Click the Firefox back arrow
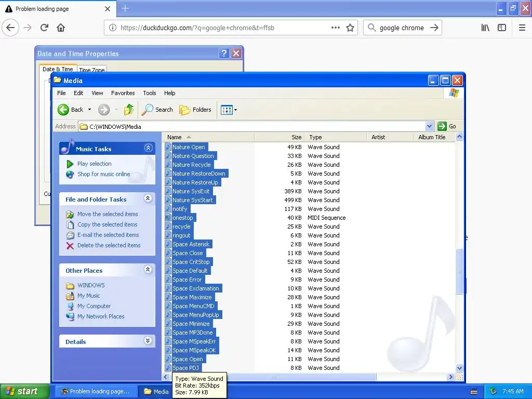This screenshot has height=399, width=532. coord(10,28)
